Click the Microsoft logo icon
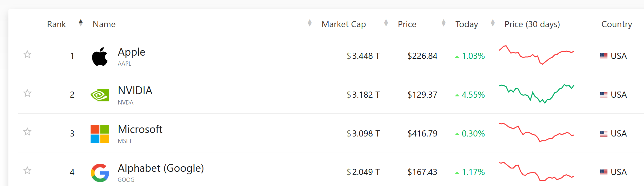 [100, 134]
